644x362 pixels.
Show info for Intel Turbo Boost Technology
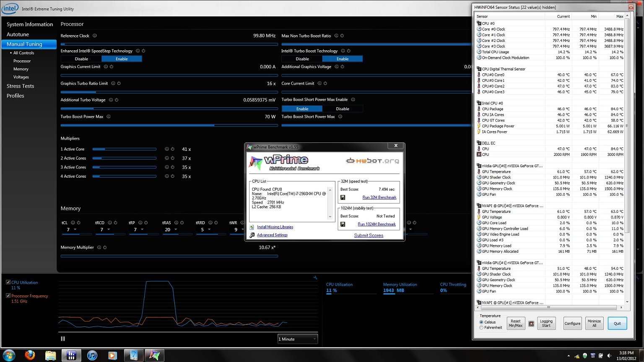(x=343, y=51)
